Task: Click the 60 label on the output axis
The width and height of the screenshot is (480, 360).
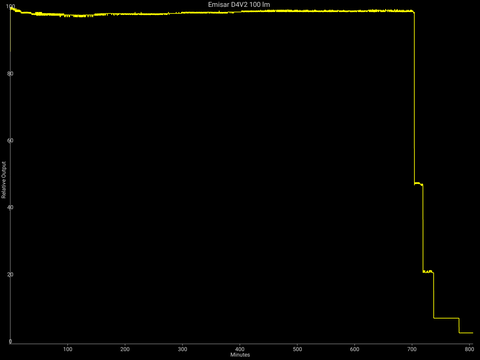Action: pyautogui.click(x=10, y=140)
